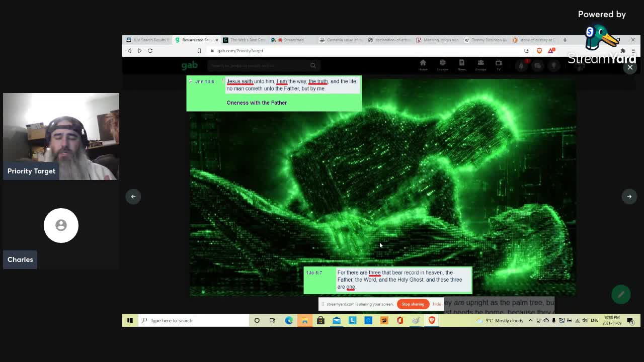Close the image viewer overlay
This screenshot has width=644, height=362.
630,67
